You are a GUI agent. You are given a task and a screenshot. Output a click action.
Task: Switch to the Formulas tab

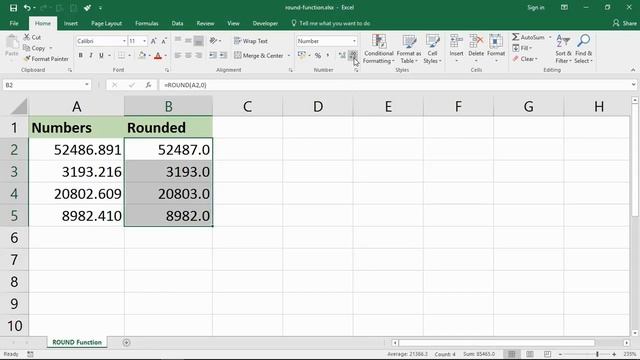point(147,23)
